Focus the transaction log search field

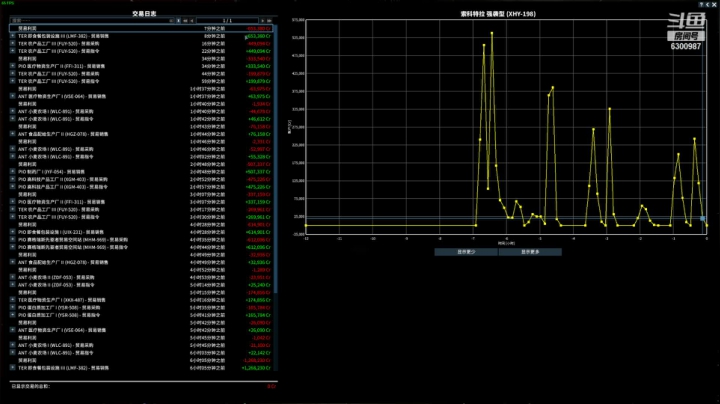(90, 21)
